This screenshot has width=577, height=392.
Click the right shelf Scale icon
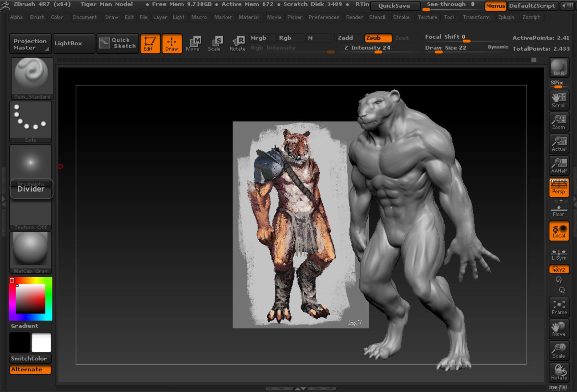pyautogui.click(x=559, y=351)
